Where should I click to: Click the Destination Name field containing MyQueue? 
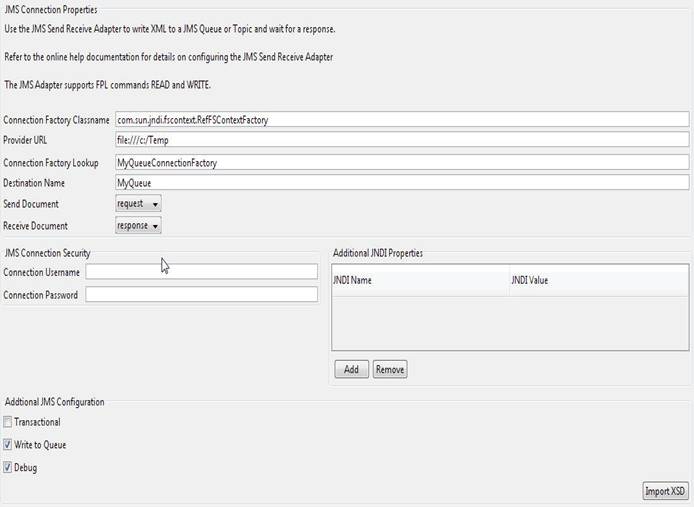tap(402, 183)
